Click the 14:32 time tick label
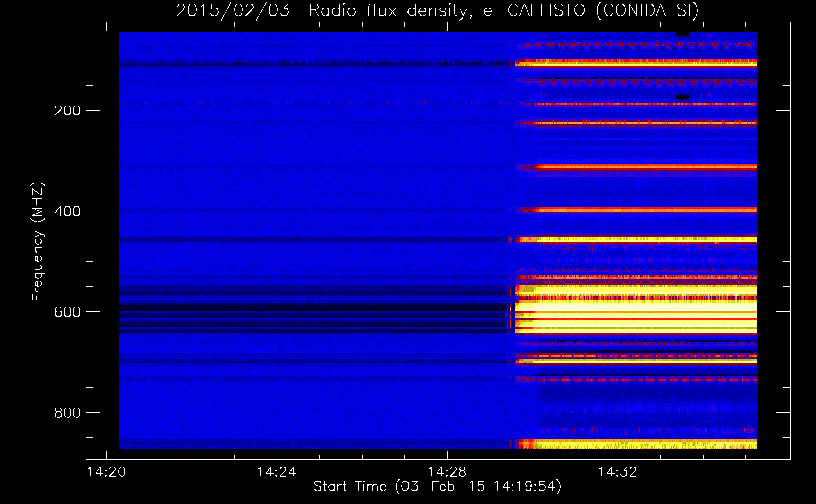816x504 pixels. click(617, 472)
